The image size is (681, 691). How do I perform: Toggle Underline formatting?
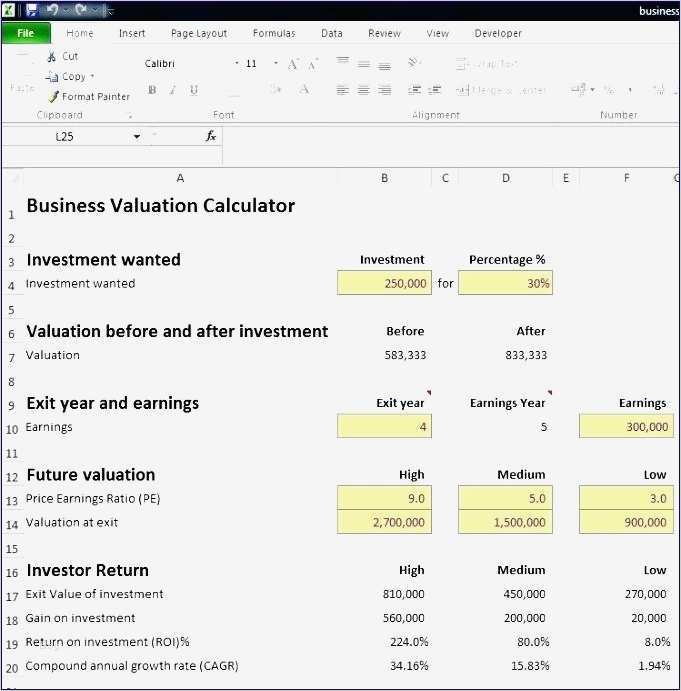(194, 90)
